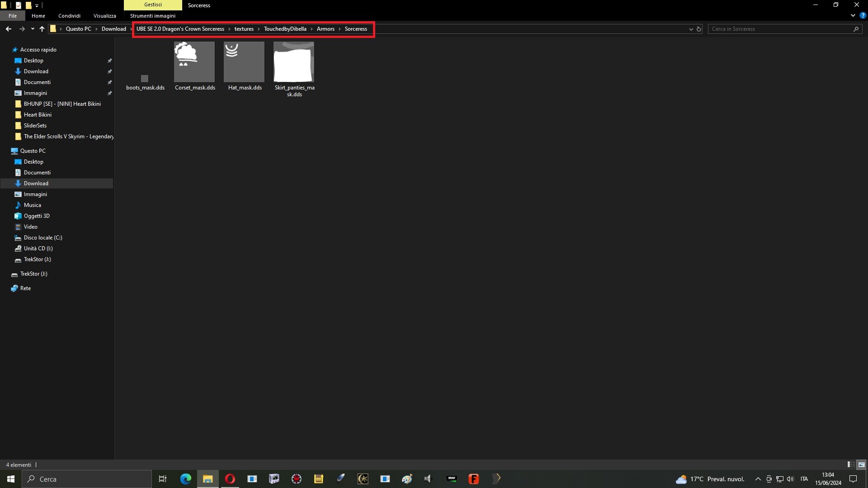Open the File menu
868x488 pixels.
(x=13, y=16)
